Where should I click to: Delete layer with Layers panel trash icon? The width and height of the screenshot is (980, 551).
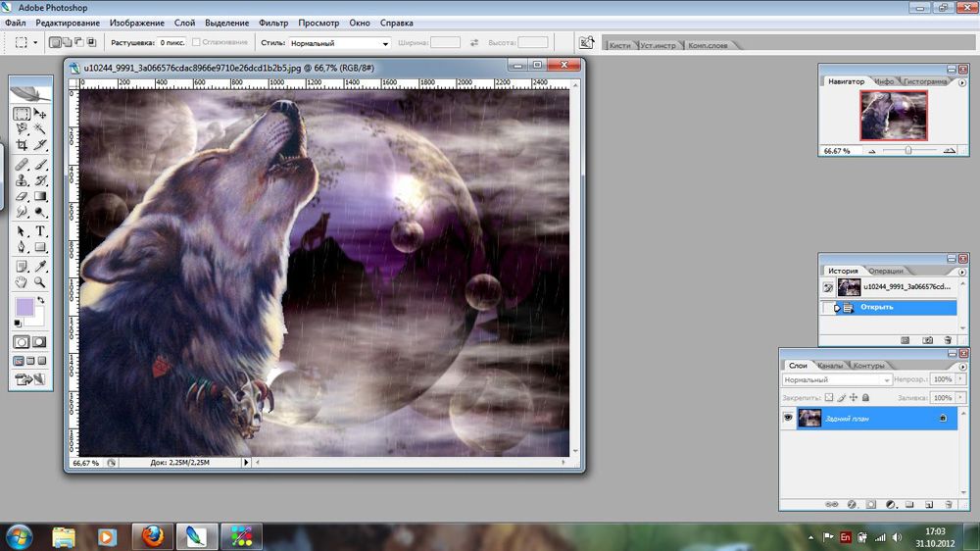[x=948, y=504]
